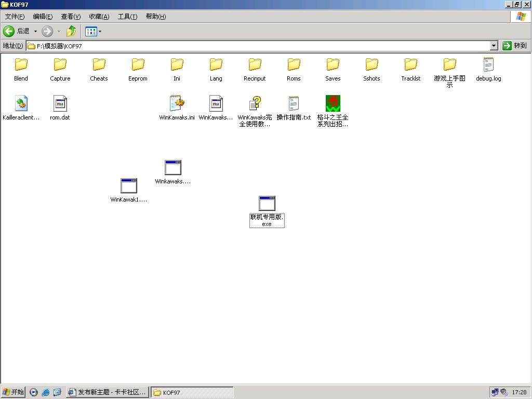Screen dimensions: 532x399
Task: Open the Eeprom folder
Action: [x=138, y=70]
